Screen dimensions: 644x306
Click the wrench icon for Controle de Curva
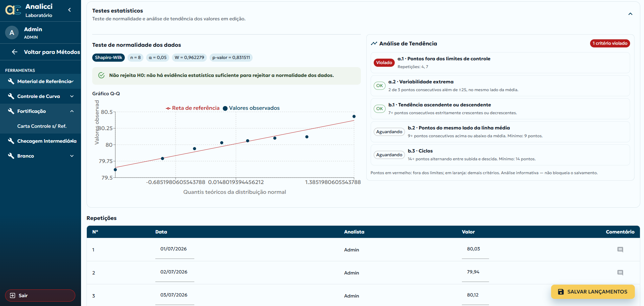point(11,96)
